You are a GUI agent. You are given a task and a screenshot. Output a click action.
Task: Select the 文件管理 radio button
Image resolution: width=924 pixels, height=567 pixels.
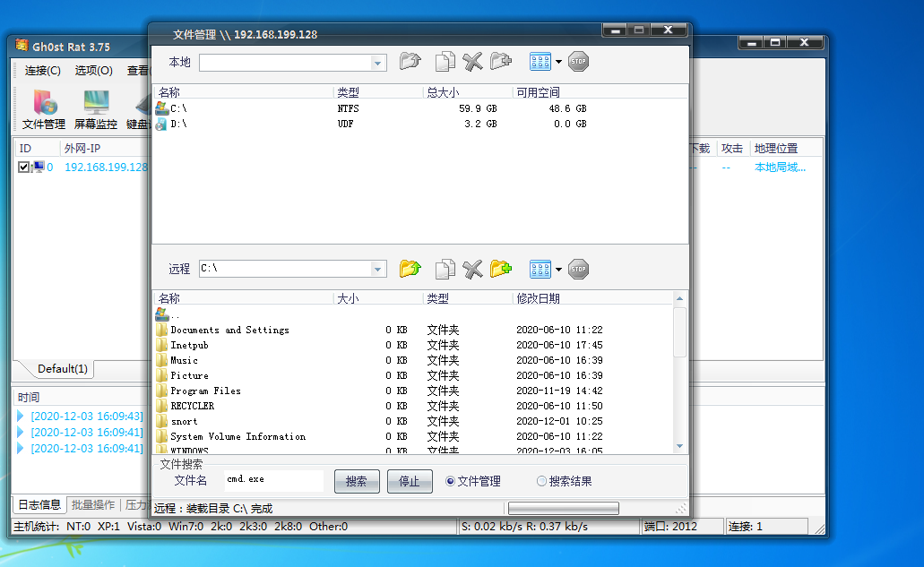pyautogui.click(x=450, y=481)
